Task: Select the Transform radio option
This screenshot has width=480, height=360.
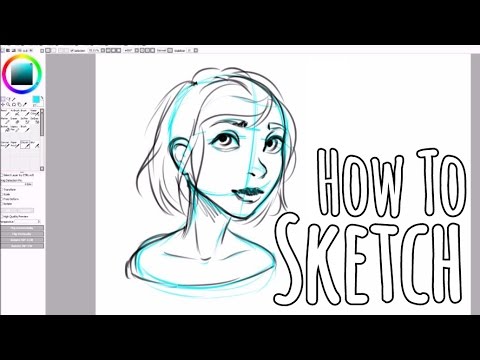Action: (3, 190)
